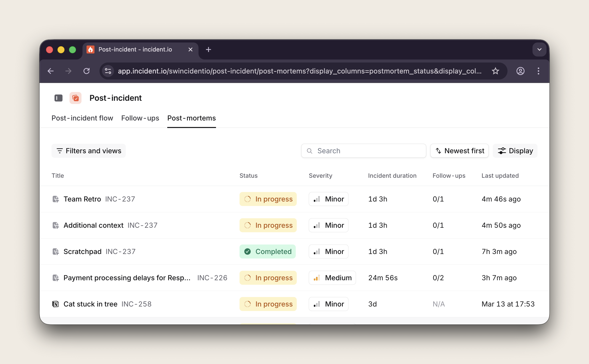This screenshot has height=364, width=589.
Task: Expand the tab search chevron
Action: [x=539, y=49]
